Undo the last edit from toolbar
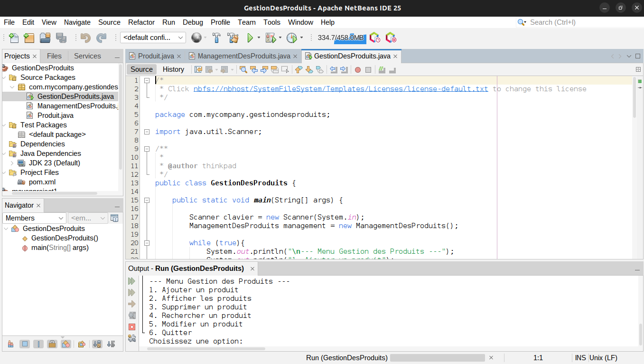644x364 pixels. 85,38
